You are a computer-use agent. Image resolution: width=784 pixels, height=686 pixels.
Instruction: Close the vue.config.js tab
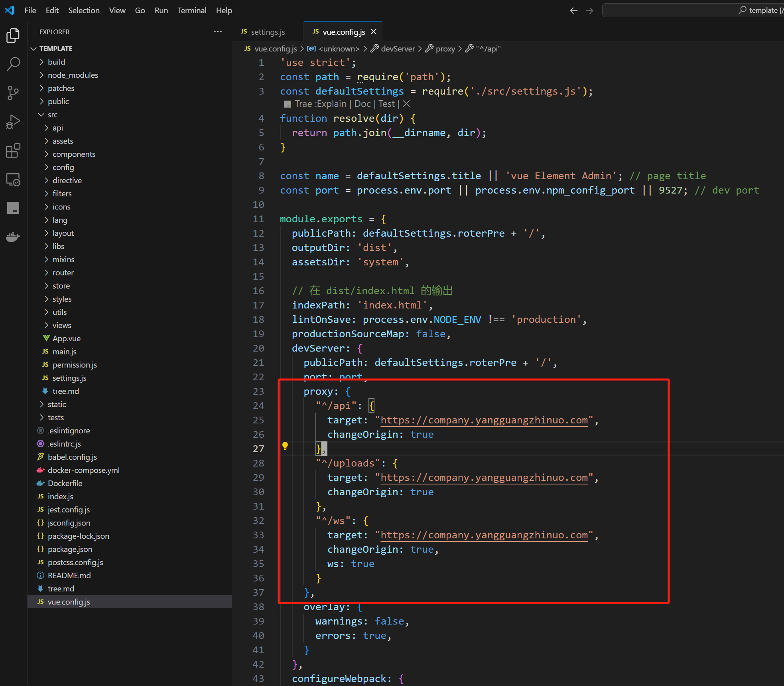coord(374,32)
